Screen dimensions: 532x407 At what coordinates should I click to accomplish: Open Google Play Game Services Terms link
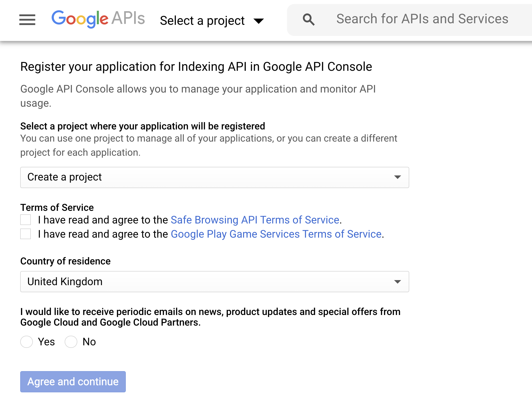tap(276, 234)
